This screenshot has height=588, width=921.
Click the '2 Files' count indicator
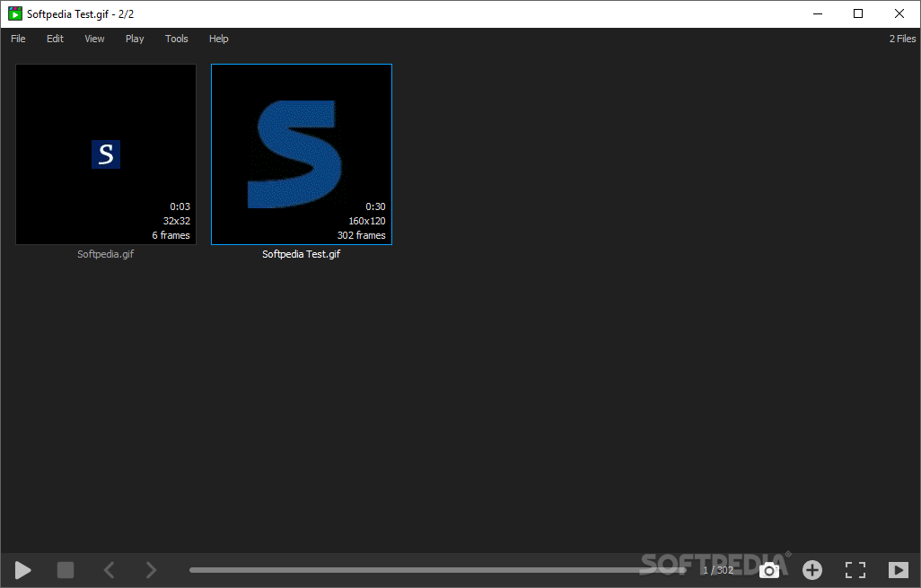point(902,39)
